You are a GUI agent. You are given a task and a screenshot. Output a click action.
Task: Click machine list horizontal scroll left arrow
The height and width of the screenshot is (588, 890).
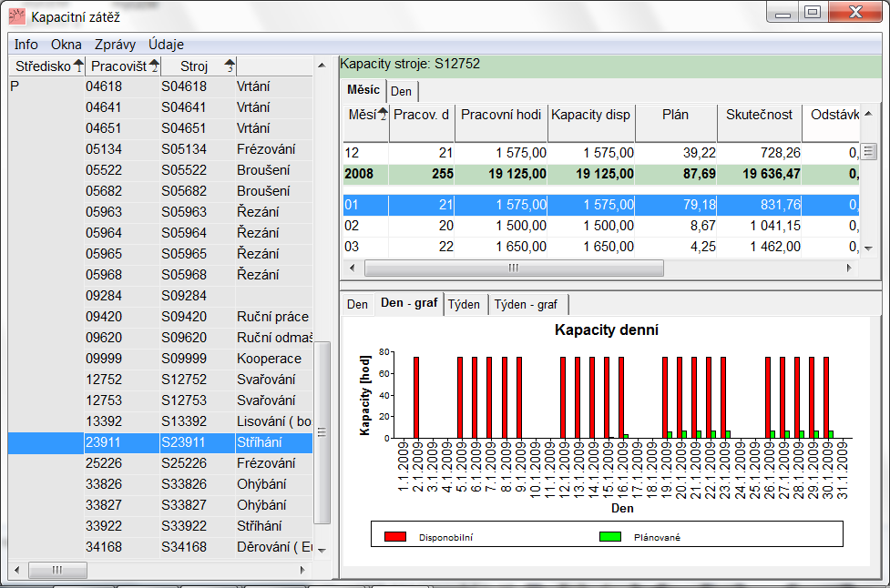click(16, 570)
